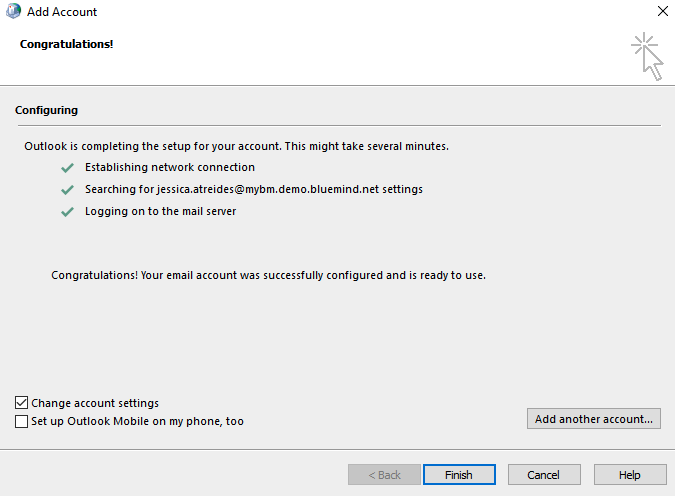675x496 pixels.
Task: Click the Add Account window title text
Action: (x=62, y=12)
